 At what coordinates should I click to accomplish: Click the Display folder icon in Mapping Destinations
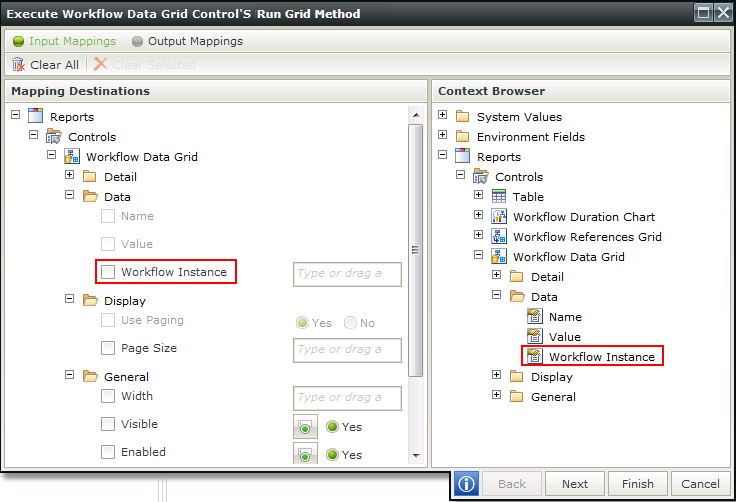point(90,300)
